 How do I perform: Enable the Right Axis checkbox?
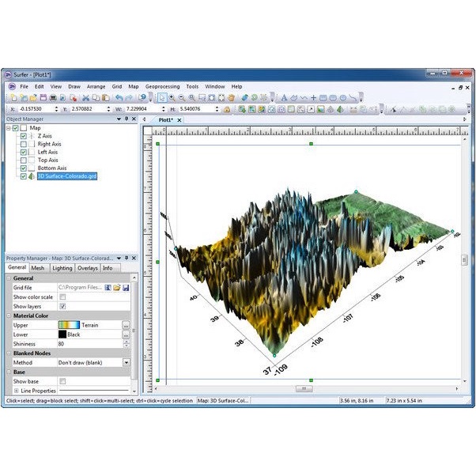click(24, 144)
